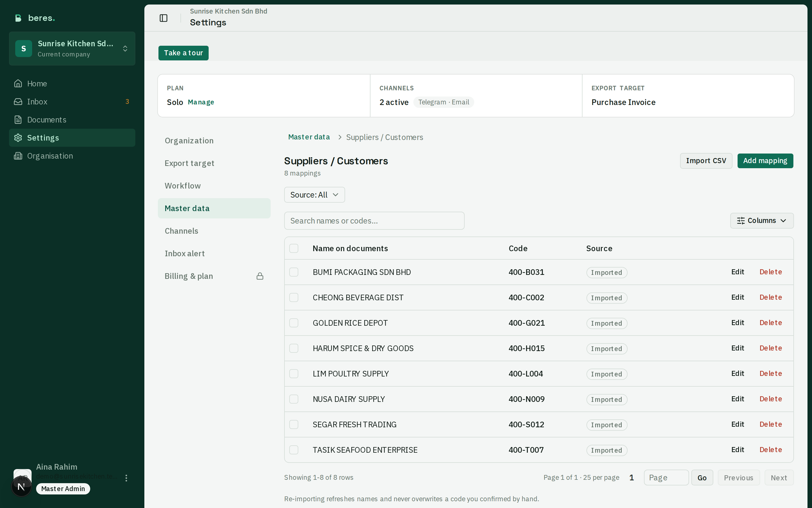Click the Sunrise Kitchen company avatar
The image size is (812, 508).
click(23, 48)
